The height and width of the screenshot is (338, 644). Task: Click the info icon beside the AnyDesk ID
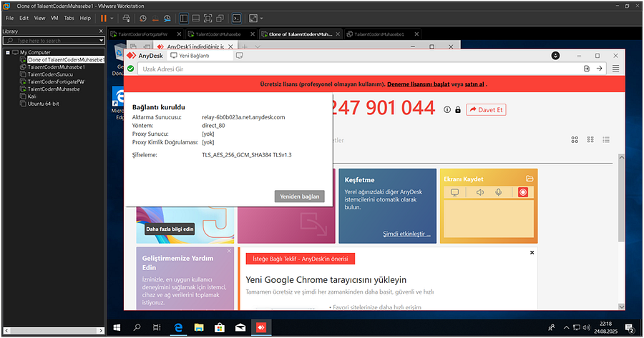[447, 110]
